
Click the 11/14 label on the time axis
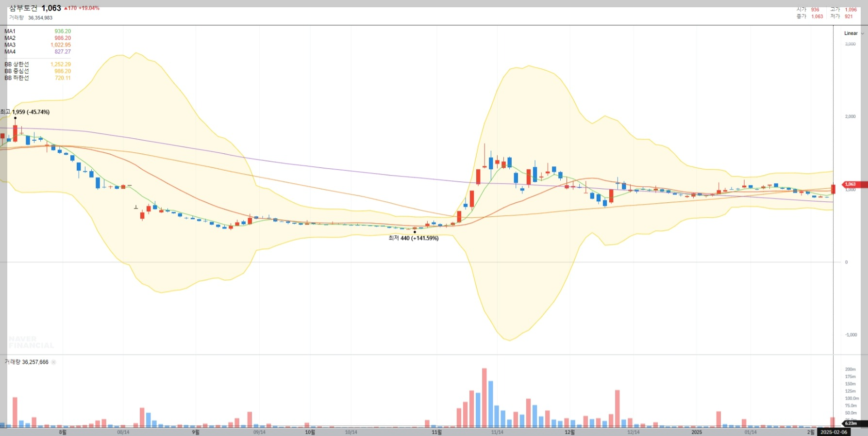(x=497, y=432)
